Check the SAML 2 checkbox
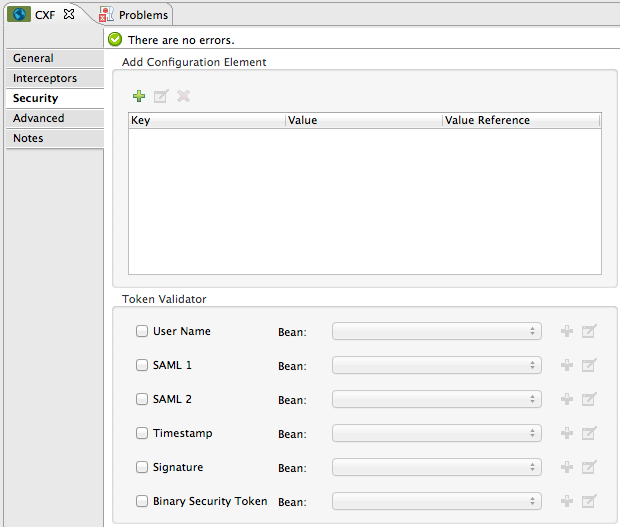The image size is (620, 527). (142, 400)
